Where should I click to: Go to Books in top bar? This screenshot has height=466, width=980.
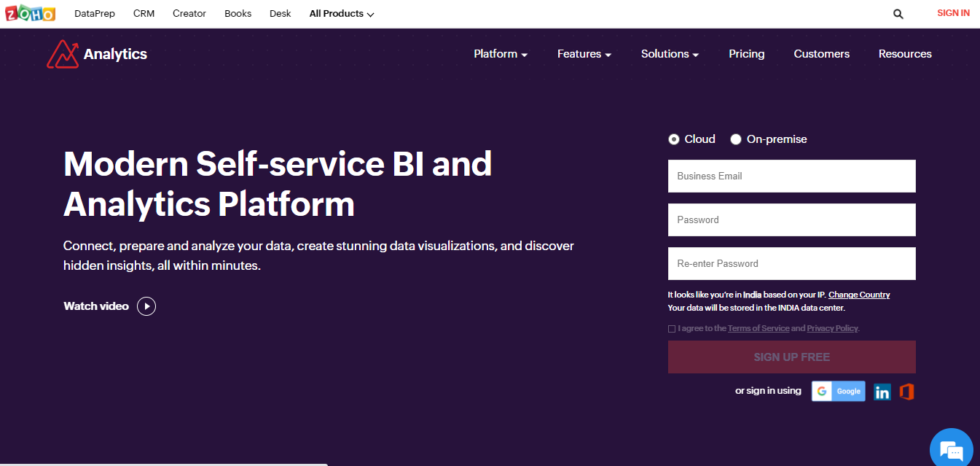(238, 13)
